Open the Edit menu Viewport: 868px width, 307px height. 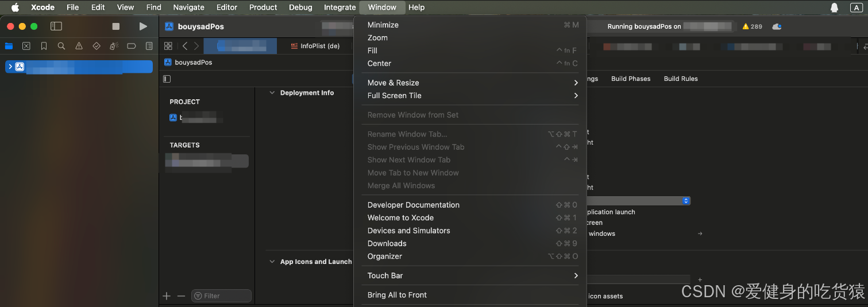tap(98, 7)
